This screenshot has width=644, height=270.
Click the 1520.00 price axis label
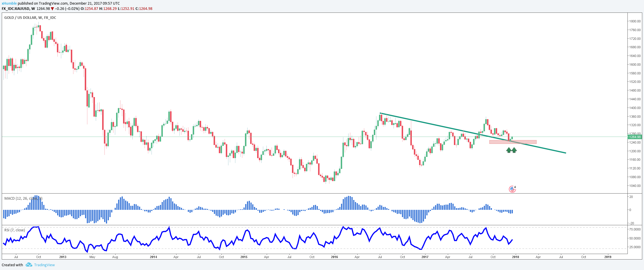635,82
